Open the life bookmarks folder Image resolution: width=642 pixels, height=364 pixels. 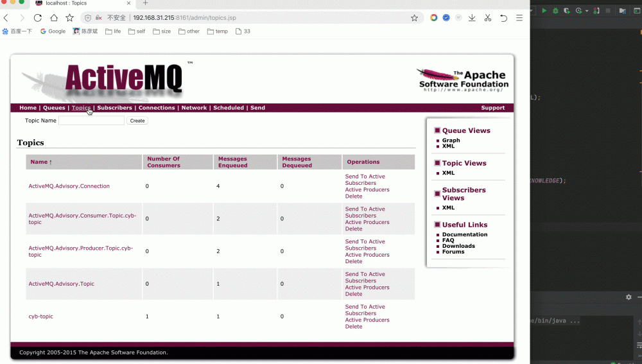113,31
